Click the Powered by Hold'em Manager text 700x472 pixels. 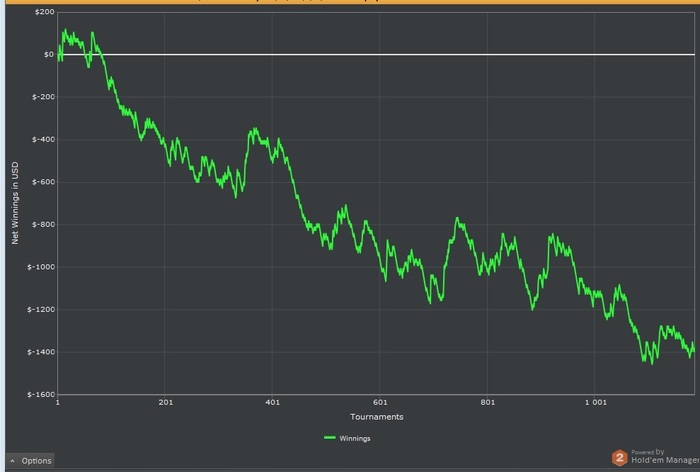(665, 456)
